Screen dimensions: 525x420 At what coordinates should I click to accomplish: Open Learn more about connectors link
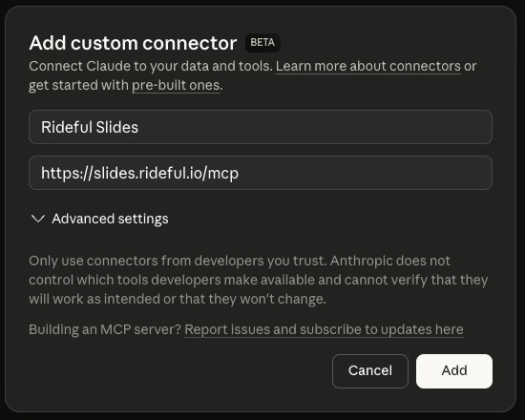coord(367,66)
